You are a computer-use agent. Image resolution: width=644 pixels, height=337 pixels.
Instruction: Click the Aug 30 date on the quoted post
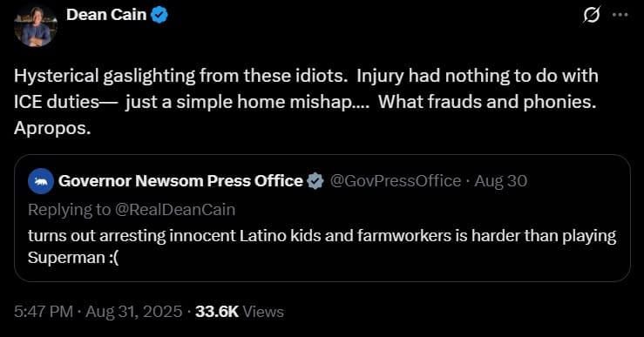pyautogui.click(x=501, y=181)
